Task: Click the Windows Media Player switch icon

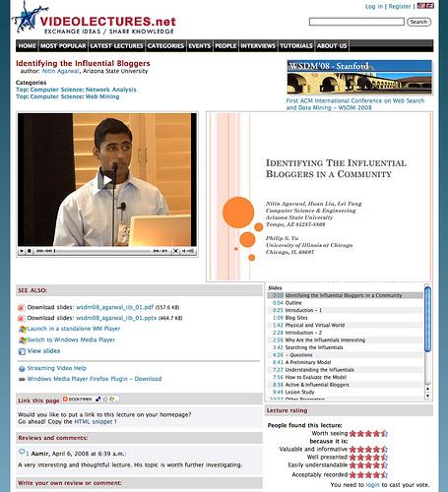Action: (x=22, y=340)
